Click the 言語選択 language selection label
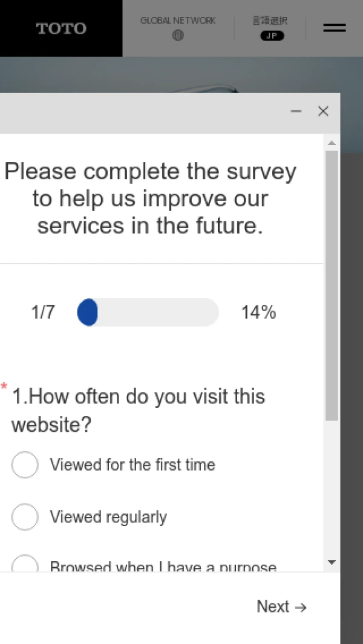Viewport: 363px width, 644px height. click(270, 21)
